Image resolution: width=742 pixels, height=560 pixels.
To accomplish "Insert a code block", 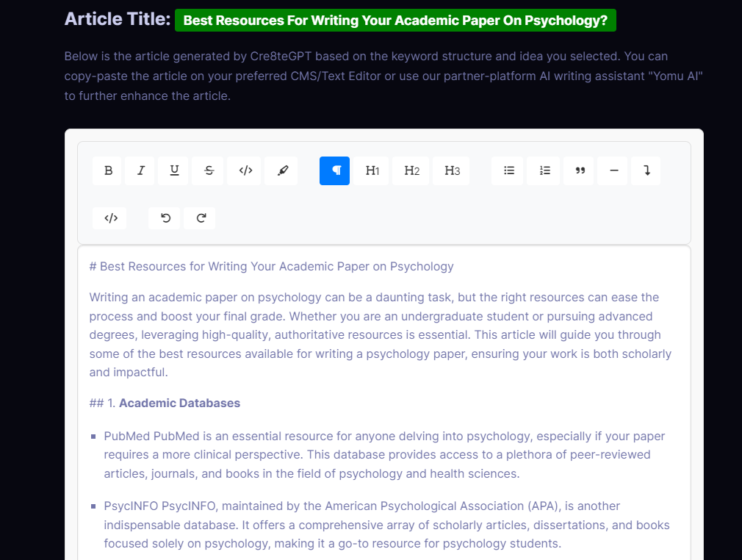I will point(109,218).
